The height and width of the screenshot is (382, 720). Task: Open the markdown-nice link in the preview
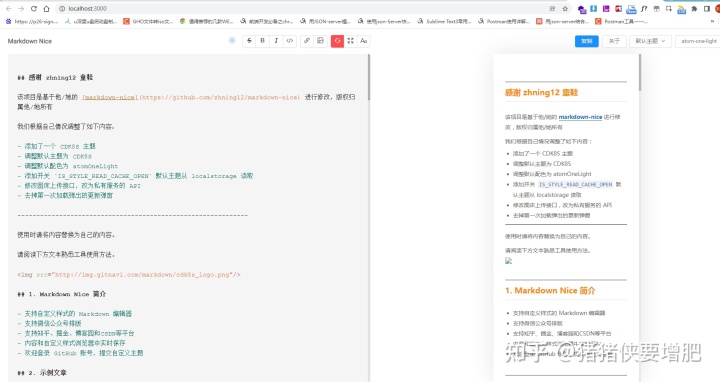(580, 117)
